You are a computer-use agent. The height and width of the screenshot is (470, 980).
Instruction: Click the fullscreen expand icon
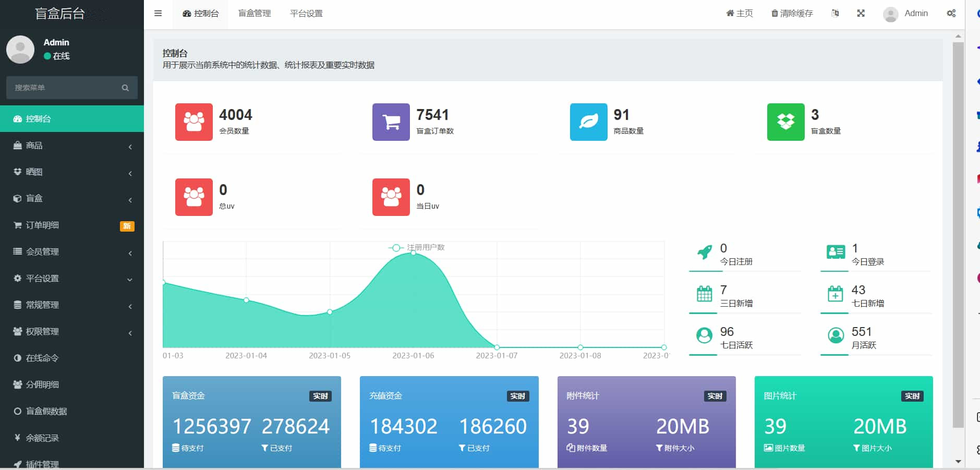point(861,14)
